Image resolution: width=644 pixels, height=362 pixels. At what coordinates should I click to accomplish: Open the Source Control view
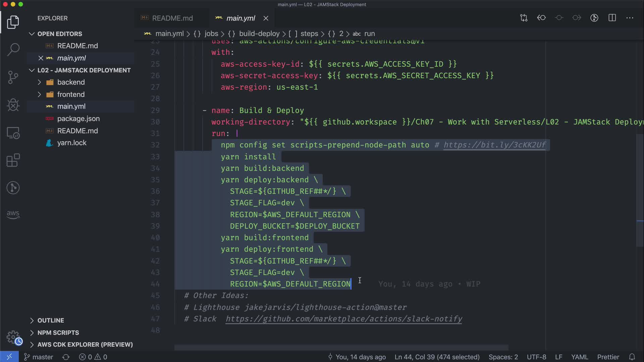pos(13,77)
